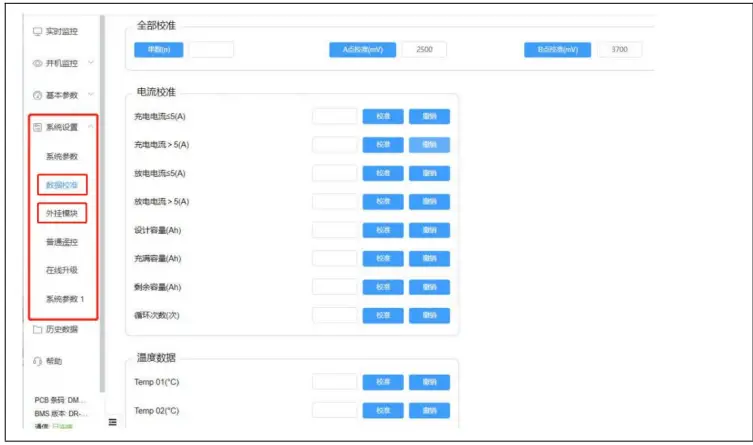
Task: Calibrate the Temp 01(°C) row
Action: pyautogui.click(x=383, y=382)
